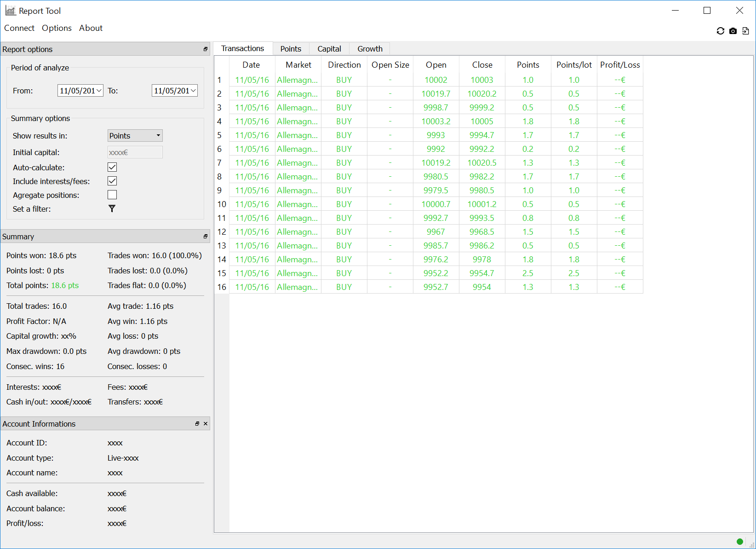Disable Include interests/fees checkbox

pyautogui.click(x=112, y=181)
